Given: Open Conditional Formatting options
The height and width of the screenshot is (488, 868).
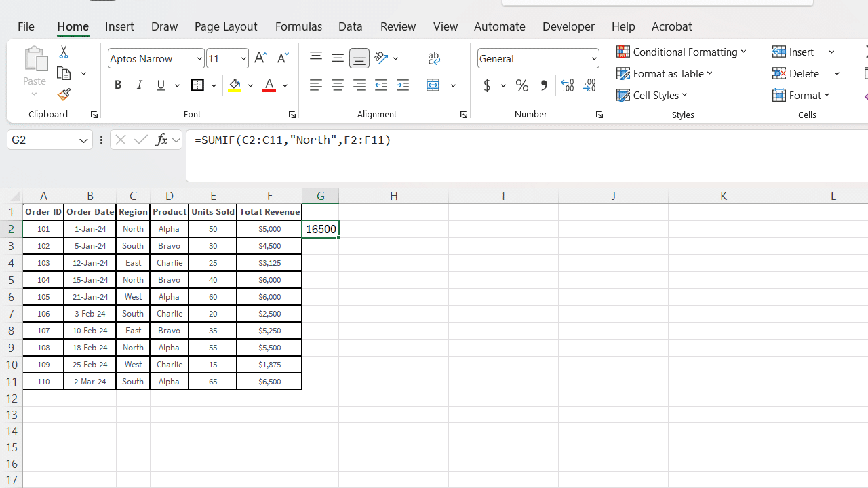Looking at the screenshot, I should [x=683, y=52].
